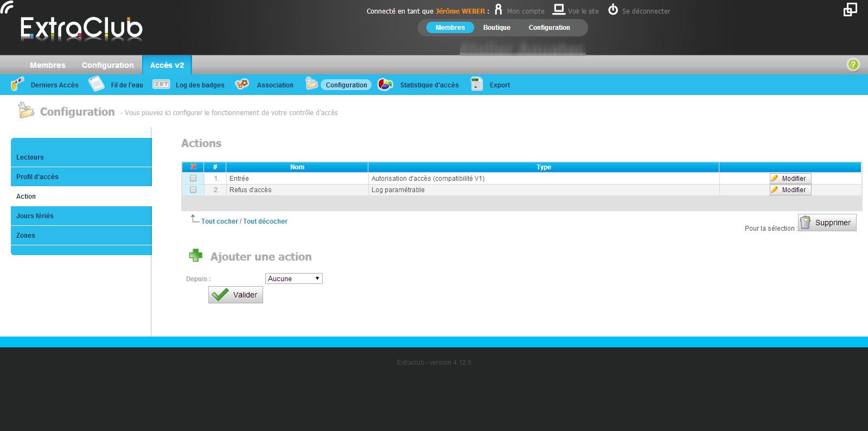868x431 pixels.
Task: Open the Association gears icon
Action: 242,84
